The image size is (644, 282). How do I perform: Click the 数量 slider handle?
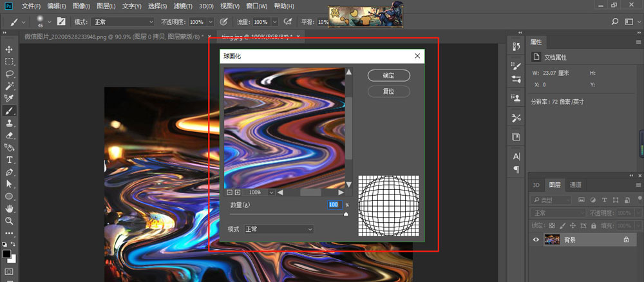tap(346, 214)
